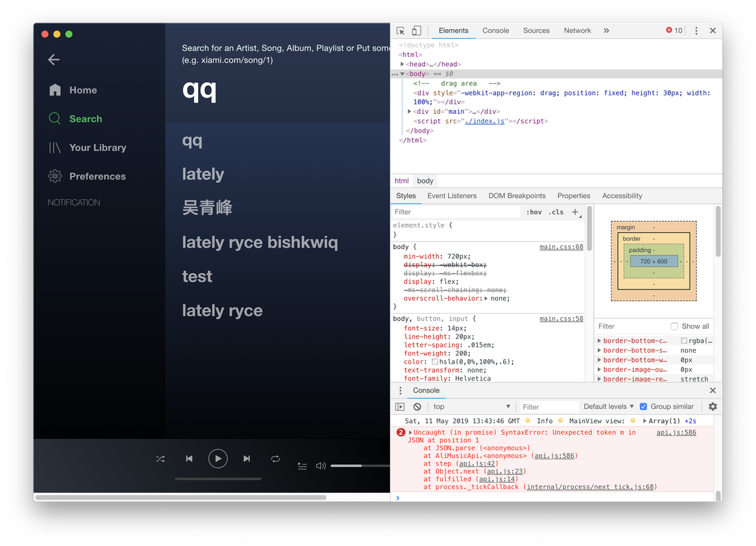Skip to the previous track
The width and height of the screenshot is (756, 546).
click(189, 459)
